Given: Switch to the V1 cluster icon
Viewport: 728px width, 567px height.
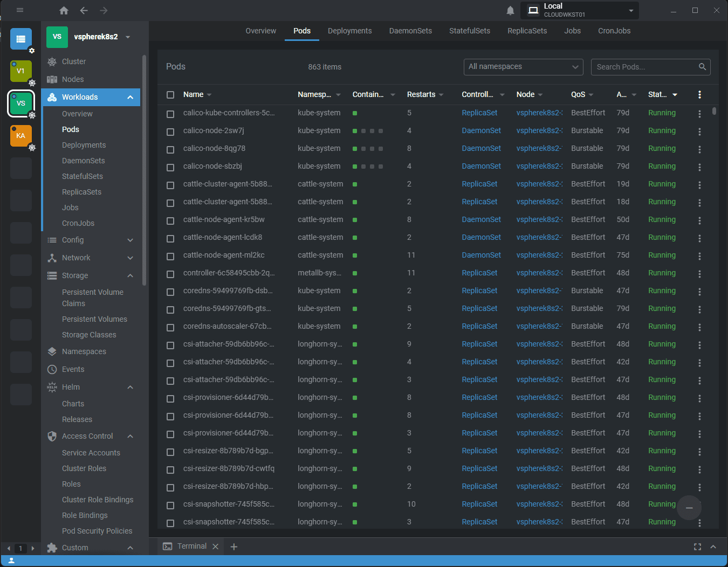Looking at the screenshot, I should pos(20,71).
